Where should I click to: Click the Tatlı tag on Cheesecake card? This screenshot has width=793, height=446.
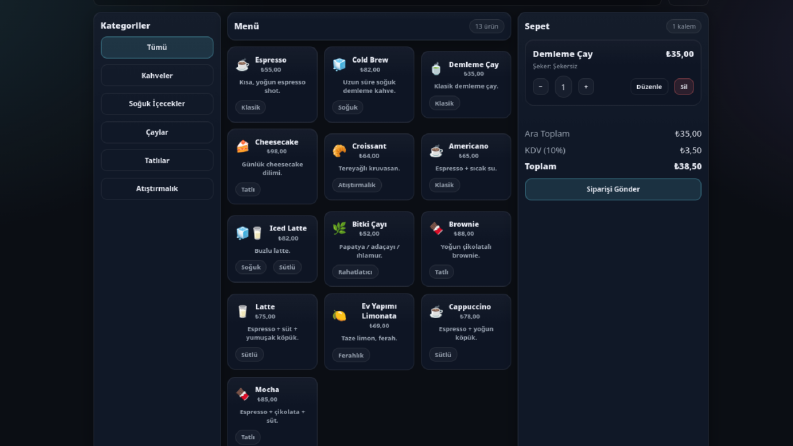point(248,190)
